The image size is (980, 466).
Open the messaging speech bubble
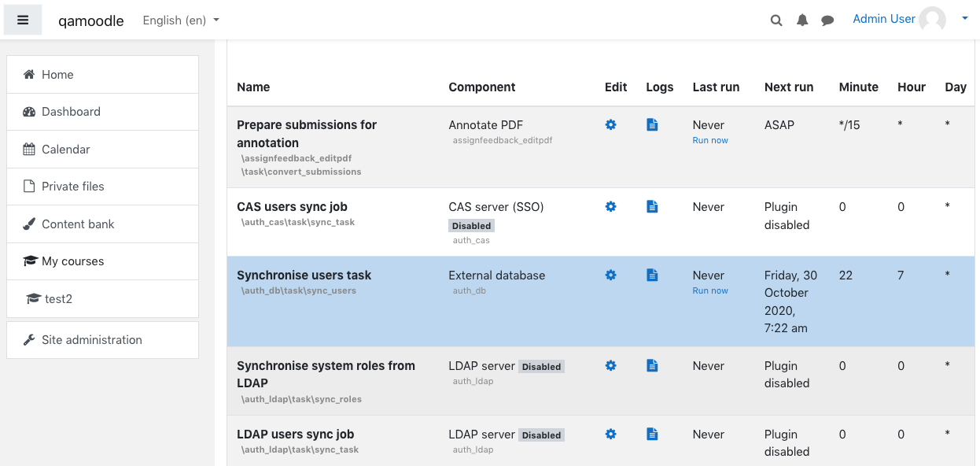(827, 20)
